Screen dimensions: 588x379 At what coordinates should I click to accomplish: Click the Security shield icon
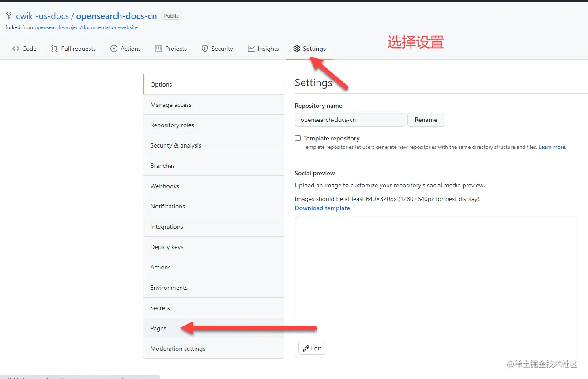[204, 49]
